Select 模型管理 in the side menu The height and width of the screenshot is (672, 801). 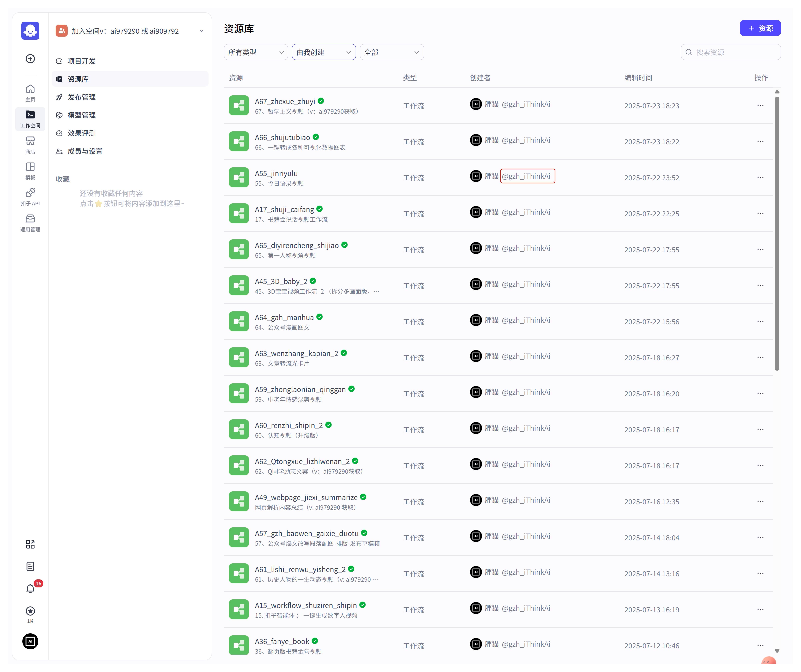pyautogui.click(x=82, y=115)
